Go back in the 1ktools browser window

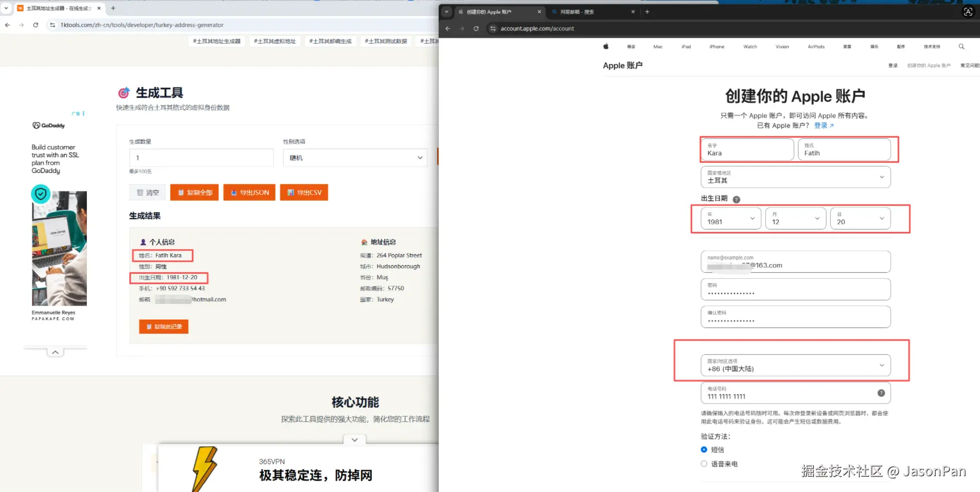(7, 25)
